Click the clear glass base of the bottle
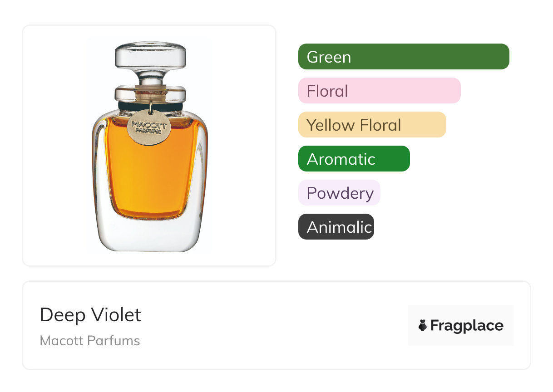 coord(150,235)
